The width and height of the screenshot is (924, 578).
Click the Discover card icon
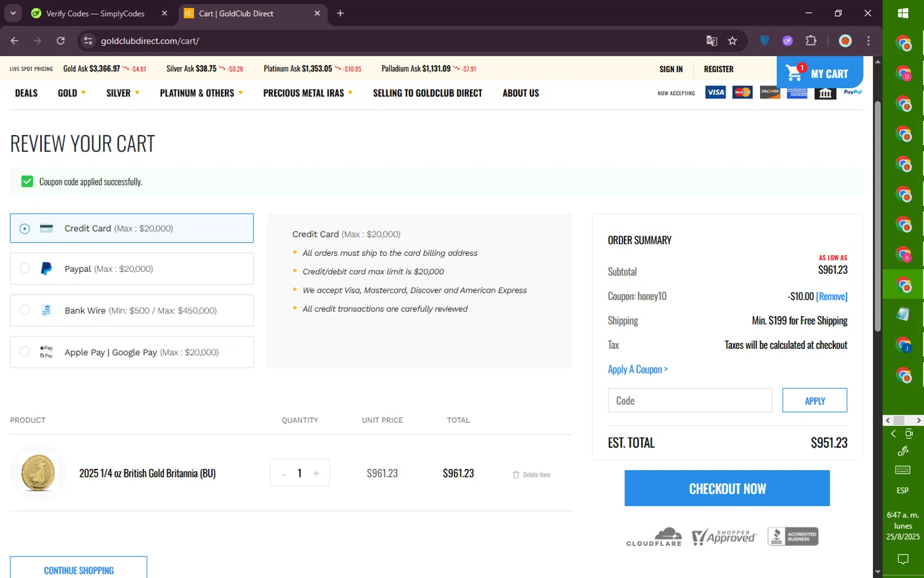(770, 92)
